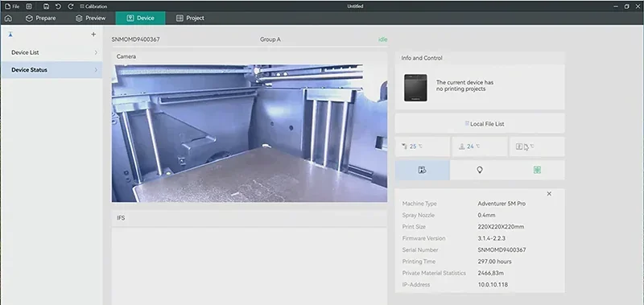This screenshot has width=644, height=305.
Task: Expand the Device List chevron
Action: (96, 52)
